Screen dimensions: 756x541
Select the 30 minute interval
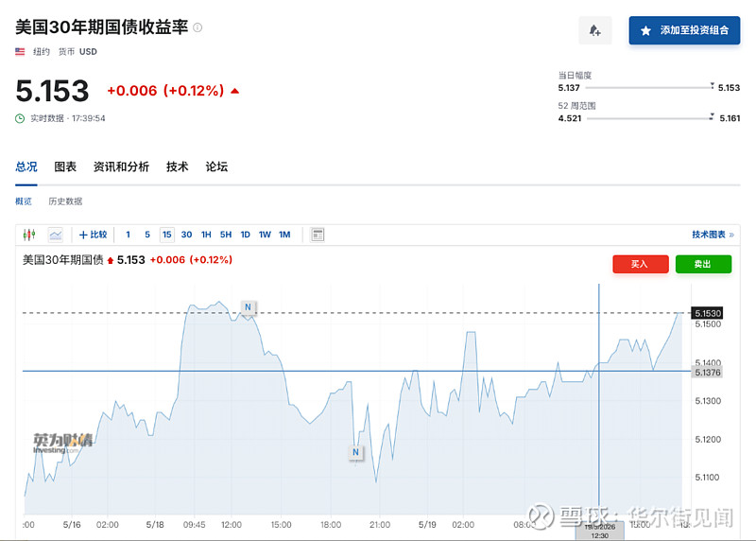[x=186, y=235]
